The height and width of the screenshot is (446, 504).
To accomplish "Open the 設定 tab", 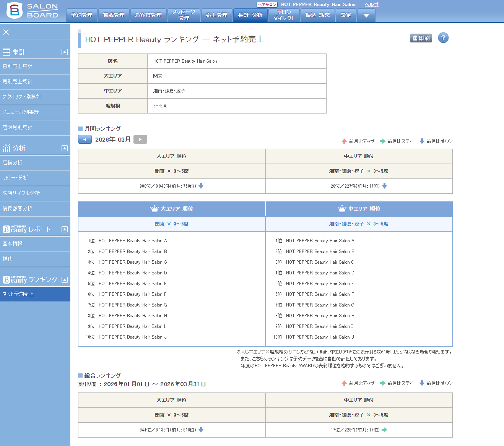I will tap(346, 16).
